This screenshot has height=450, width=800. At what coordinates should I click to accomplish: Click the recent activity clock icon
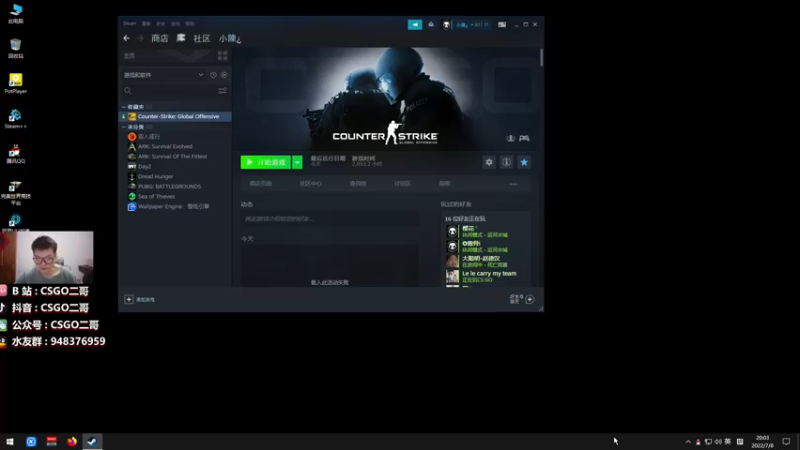(213, 75)
